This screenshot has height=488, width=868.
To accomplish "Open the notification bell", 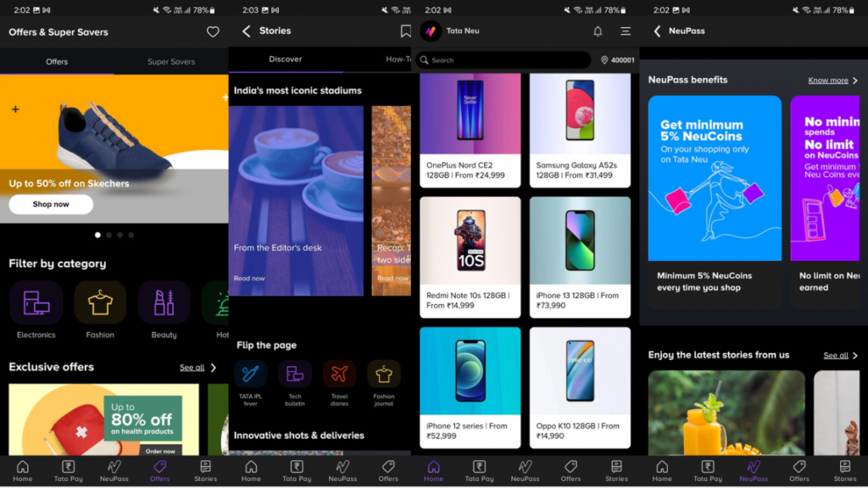I will tap(598, 31).
